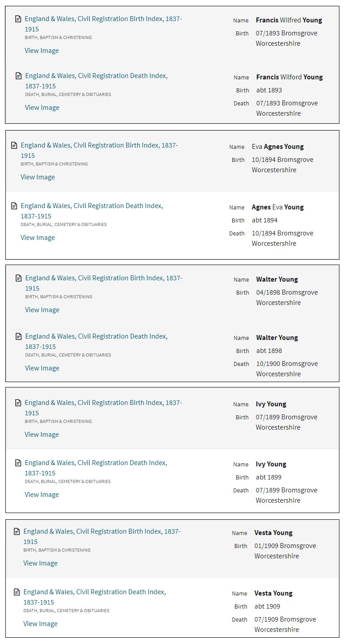Screen dimensions: 343x644
Task: Click document icon for Ivy Young death record
Action: coord(18,463)
